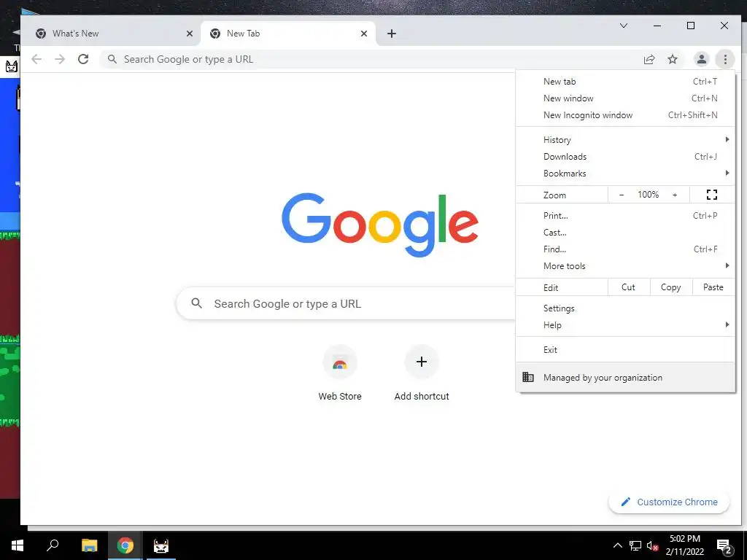Click the Customize Chrome button
Image resolution: width=747 pixels, height=560 pixels.
pyautogui.click(x=669, y=502)
